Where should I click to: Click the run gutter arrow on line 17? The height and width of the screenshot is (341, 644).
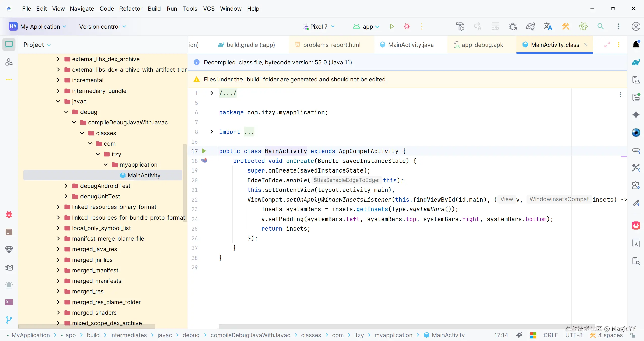click(204, 151)
